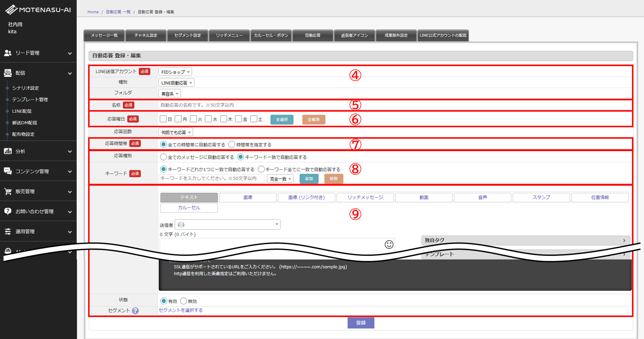Open the 応答回数 何回でも応答 dropdown
644x339 pixels.
[x=175, y=132]
